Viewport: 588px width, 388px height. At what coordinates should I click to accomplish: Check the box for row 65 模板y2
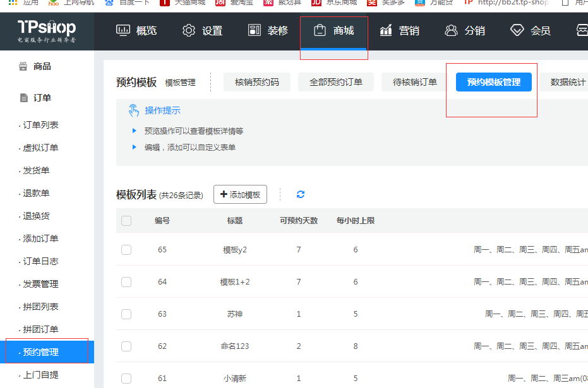pyautogui.click(x=126, y=250)
